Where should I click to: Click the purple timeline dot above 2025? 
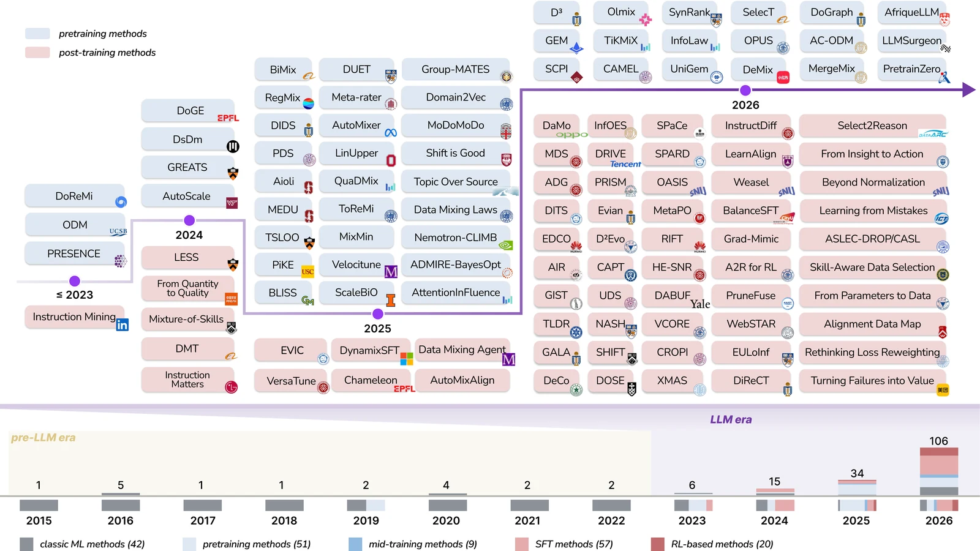coord(378,314)
